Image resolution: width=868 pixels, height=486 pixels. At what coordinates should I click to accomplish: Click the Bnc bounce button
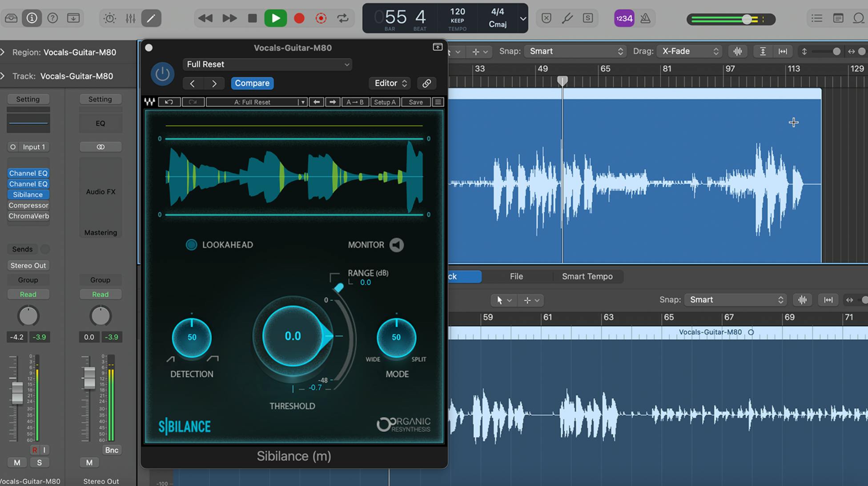(112, 450)
